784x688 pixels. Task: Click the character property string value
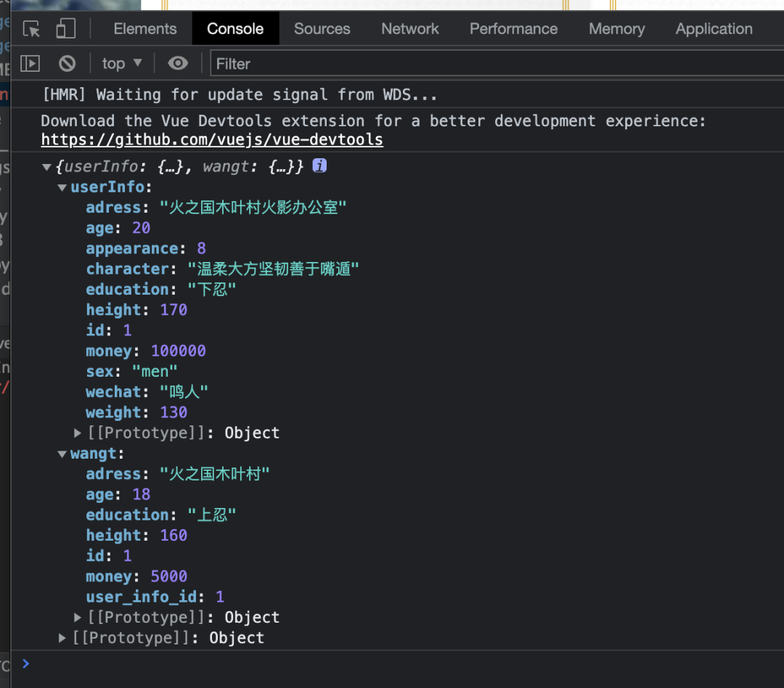coord(273,269)
